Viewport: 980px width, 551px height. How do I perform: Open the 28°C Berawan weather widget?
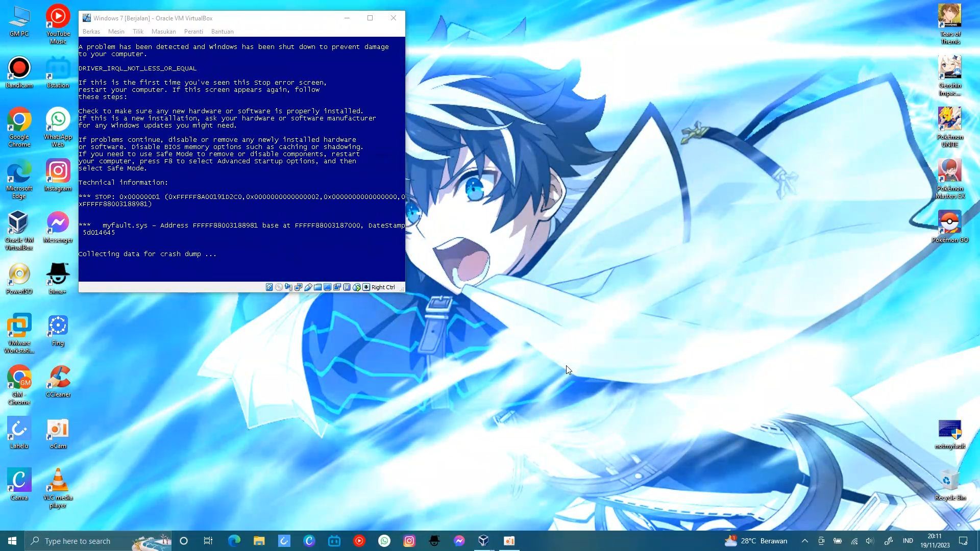755,541
